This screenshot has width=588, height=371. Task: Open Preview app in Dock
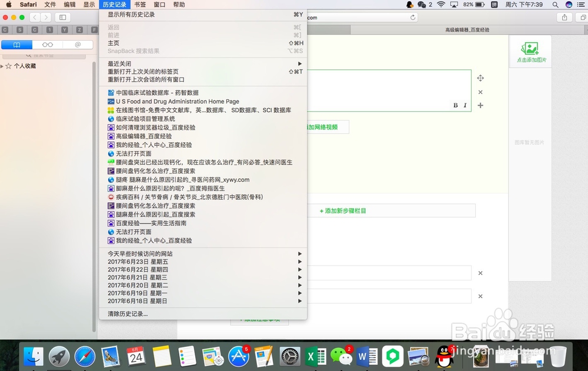click(x=418, y=356)
